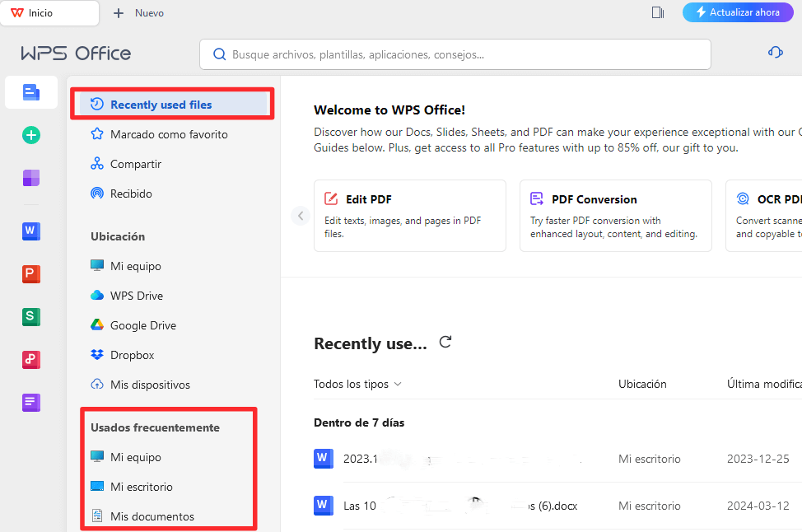Open Google Drive location

point(133,325)
